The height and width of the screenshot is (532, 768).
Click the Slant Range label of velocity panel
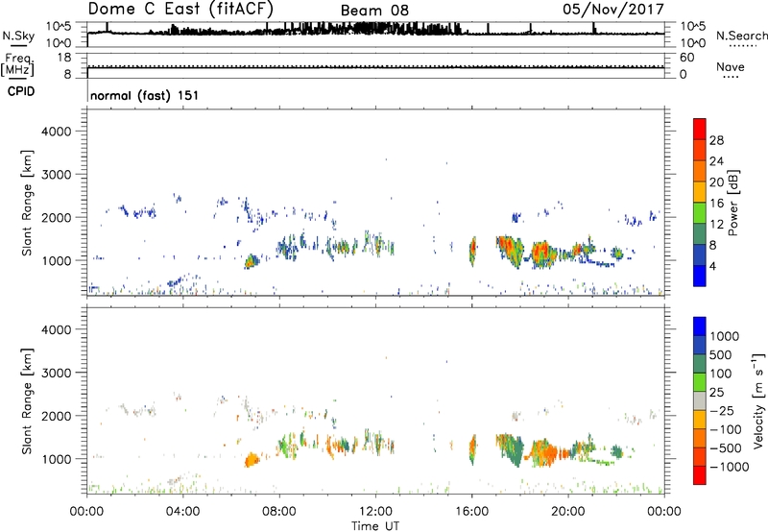[x=27, y=401]
